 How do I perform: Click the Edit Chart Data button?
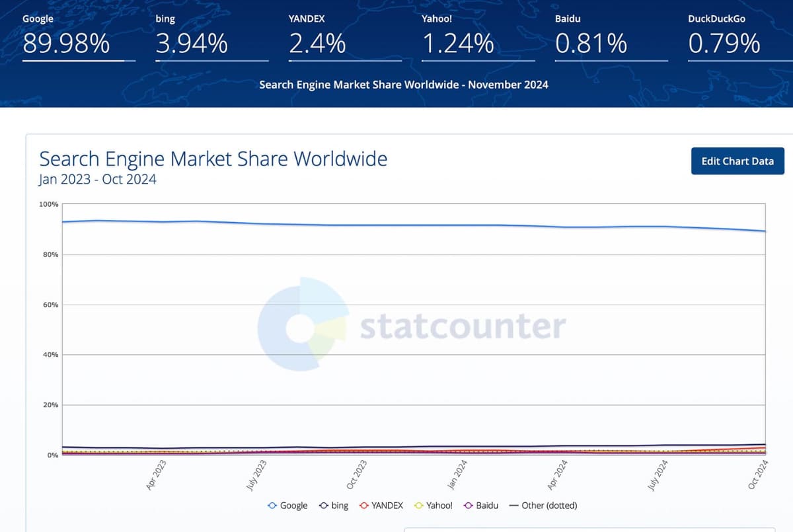pyautogui.click(x=737, y=161)
